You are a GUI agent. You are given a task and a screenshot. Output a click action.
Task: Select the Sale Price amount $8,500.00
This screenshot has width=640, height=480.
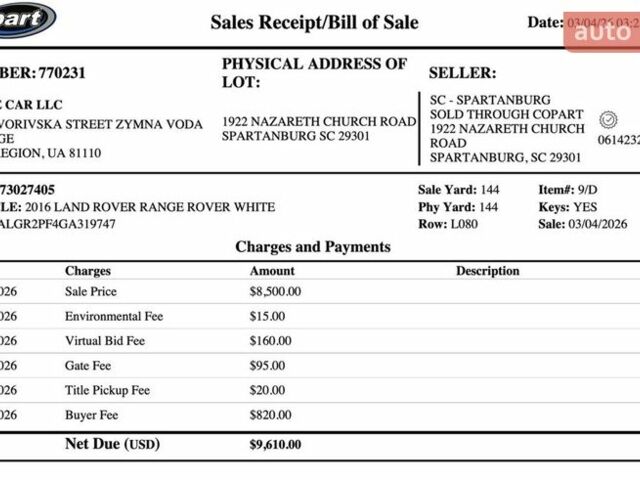[x=275, y=291]
